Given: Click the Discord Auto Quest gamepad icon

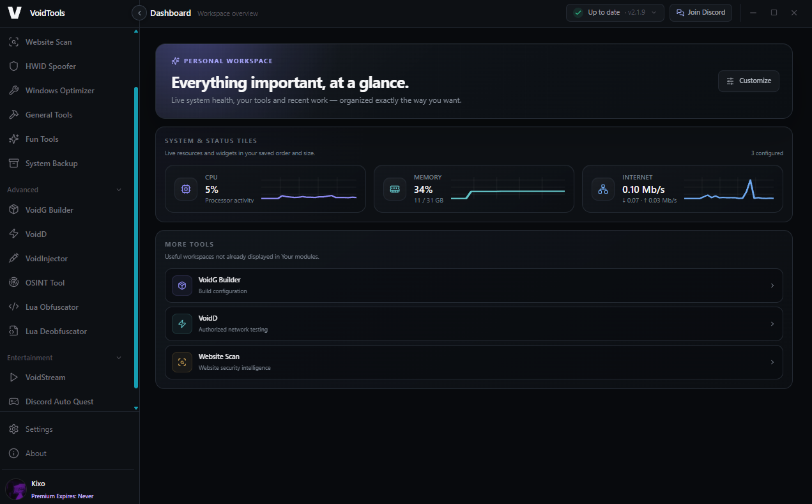Looking at the screenshot, I should click(x=13, y=402).
